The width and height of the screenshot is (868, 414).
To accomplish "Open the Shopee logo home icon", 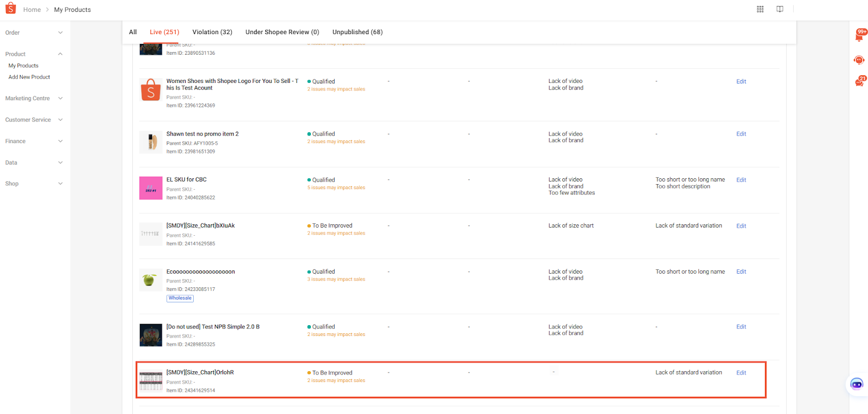I will pyautogui.click(x=10, y=9).
